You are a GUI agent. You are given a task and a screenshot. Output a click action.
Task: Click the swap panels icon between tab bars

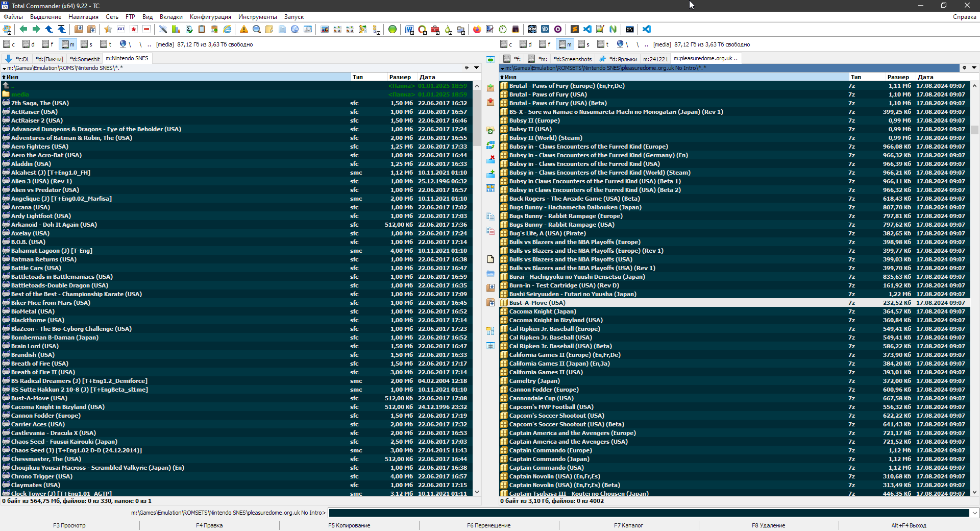pos(491,59)
